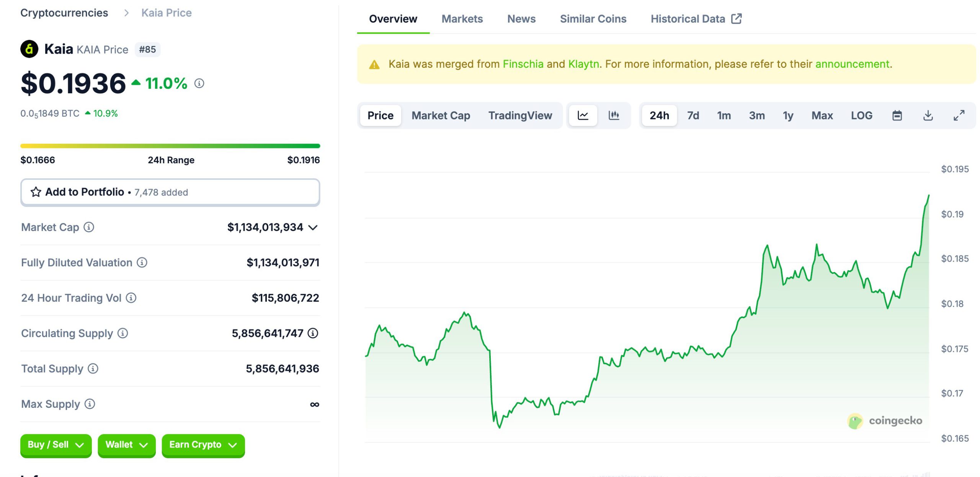
Task: Click the 24h Range progress bar
Action: (x=170, y=146)
